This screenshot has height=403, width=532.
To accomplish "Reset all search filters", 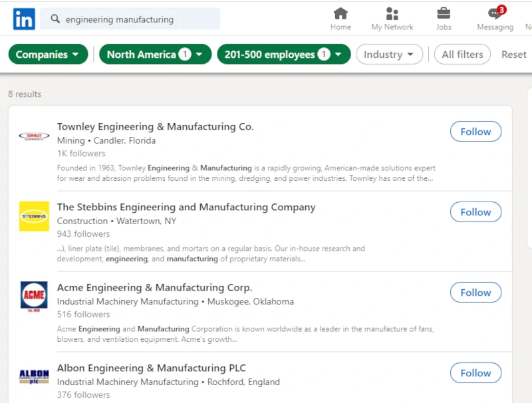I will [513, 55].
